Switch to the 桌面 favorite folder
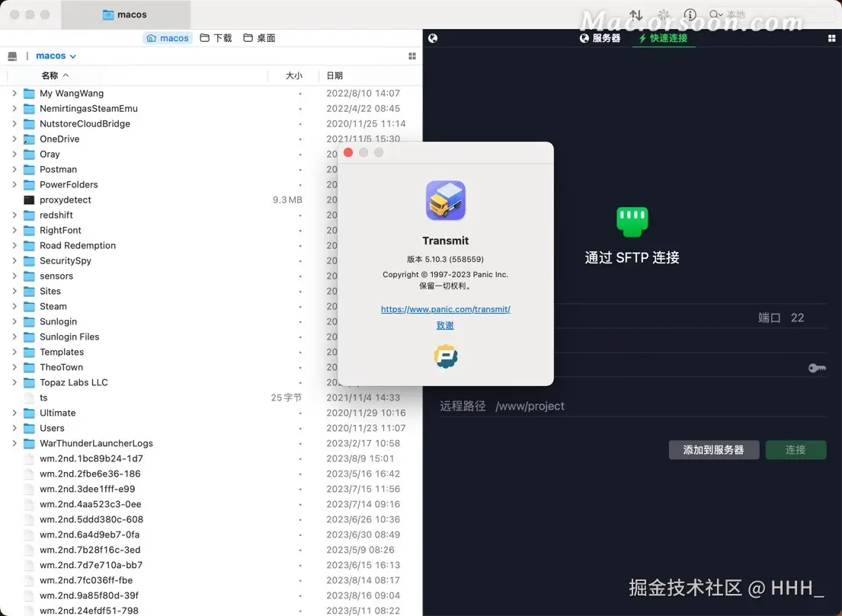 (x=259, y=38)
